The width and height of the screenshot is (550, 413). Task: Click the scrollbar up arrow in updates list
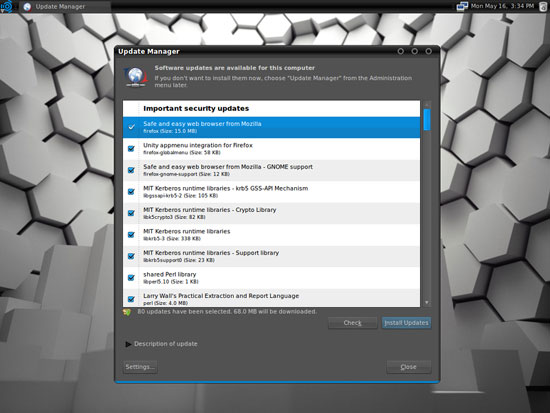(427, 105)
